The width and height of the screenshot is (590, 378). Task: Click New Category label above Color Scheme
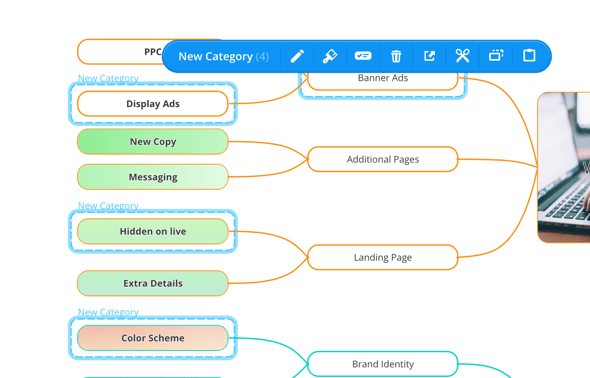[108, 312]
